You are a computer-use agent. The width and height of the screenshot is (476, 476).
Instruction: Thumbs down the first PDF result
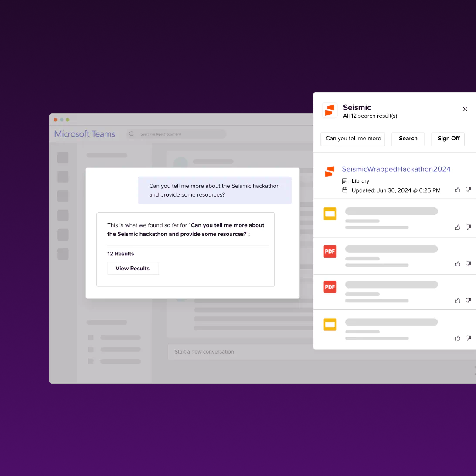click(x=468, y=264)
